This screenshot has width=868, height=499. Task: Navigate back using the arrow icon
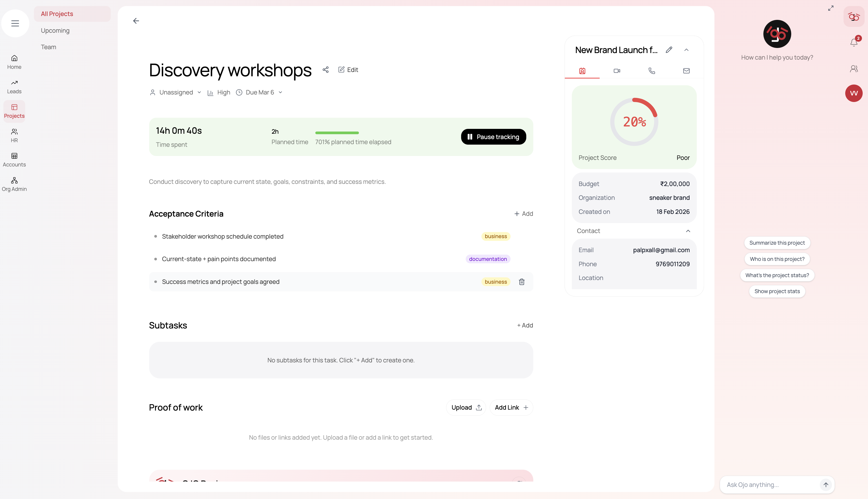136,21
